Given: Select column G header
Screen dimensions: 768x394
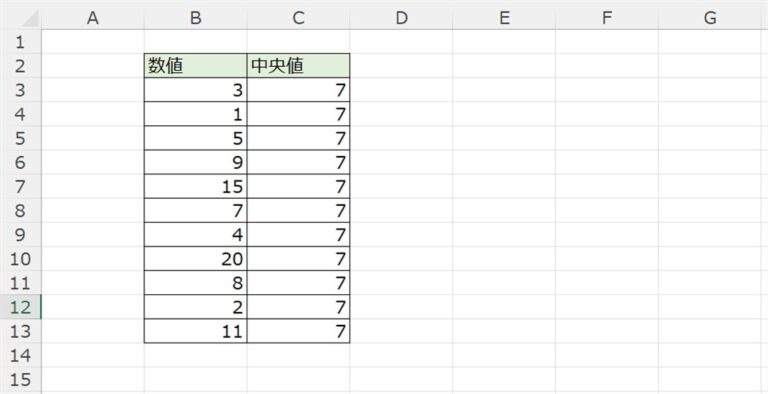Looking at the screenshot, I should pyautogui.click(x=710, y=18).
